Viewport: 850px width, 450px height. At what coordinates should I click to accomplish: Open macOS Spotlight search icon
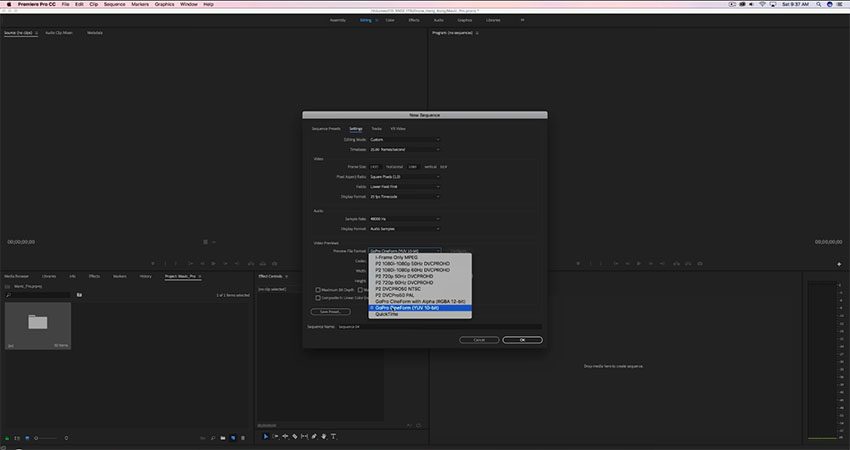point(819,4)
